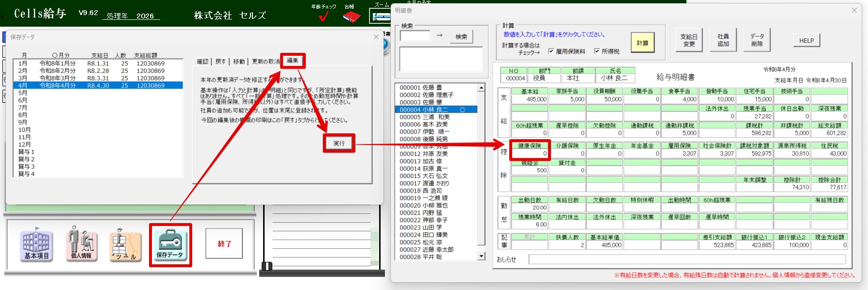Click the yellow 計算 button
The width and height of the screenshot is (868, 290).
pyautogui.click(x=642, y=43)
